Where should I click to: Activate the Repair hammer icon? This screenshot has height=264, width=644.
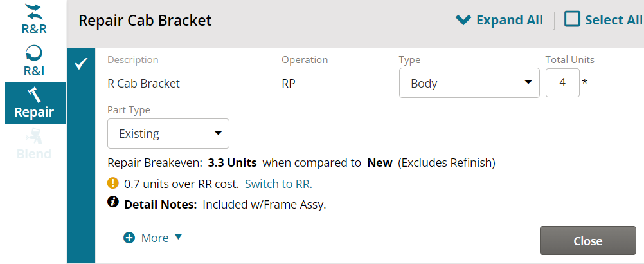(x=34, y=95)
